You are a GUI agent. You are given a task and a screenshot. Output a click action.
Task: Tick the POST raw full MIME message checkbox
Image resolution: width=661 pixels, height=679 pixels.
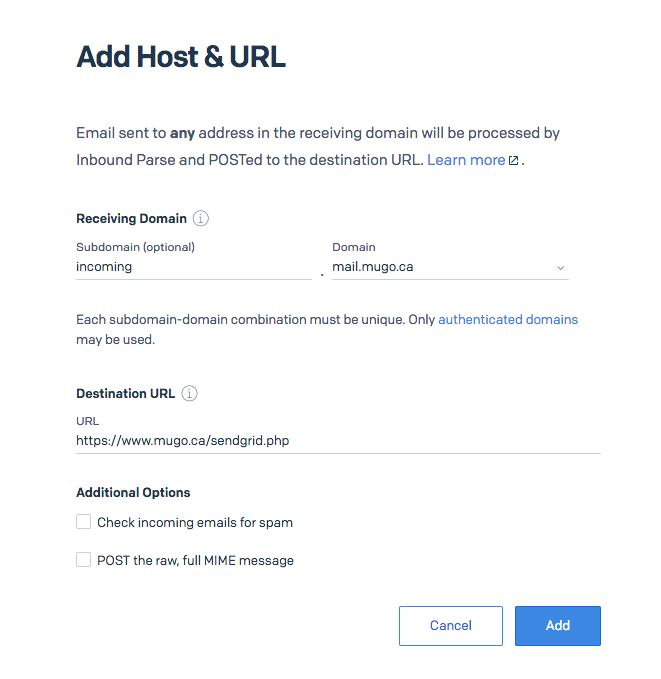tap(84, 559)
